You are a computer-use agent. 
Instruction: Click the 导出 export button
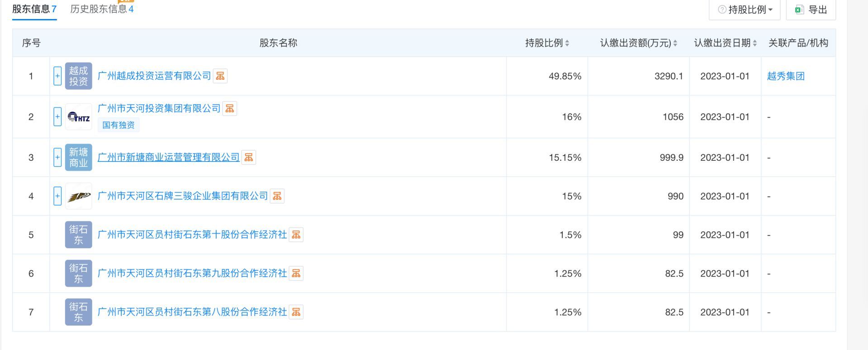click(x=811, y=10)
